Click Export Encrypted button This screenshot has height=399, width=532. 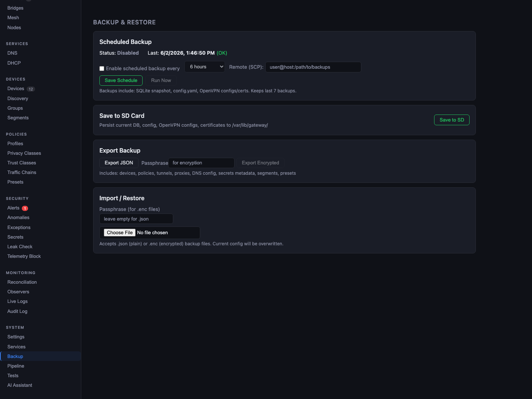(x=260, y=163)
